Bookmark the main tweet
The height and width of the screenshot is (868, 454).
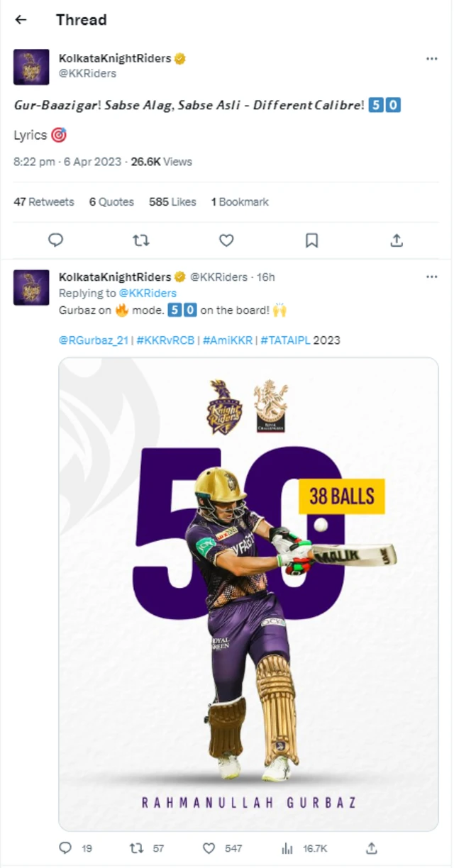click(x=311, y=240)
